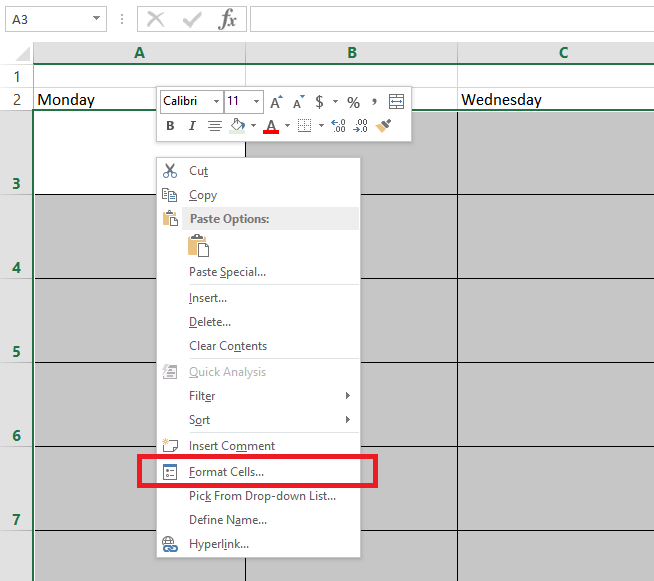Open the font color dropdown arrow

point(287,126)
